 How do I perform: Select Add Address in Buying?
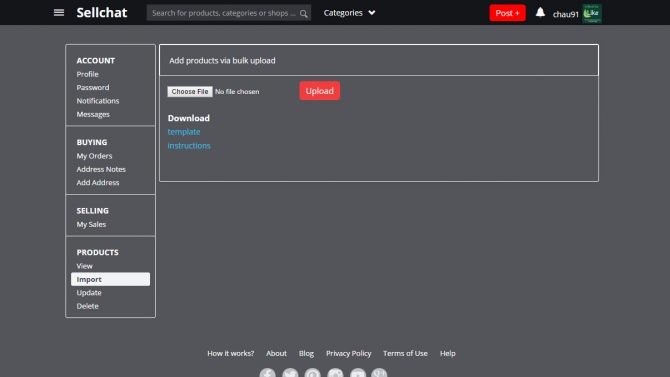(98, 183)
